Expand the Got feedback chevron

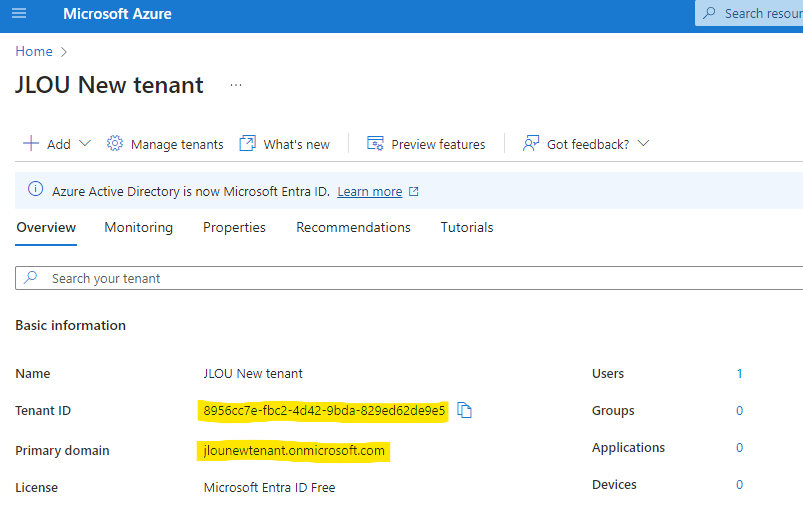coord(643,143)
